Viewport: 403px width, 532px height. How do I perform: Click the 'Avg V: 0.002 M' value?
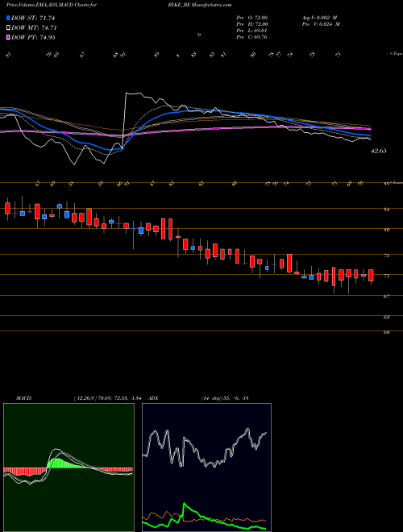319,17
